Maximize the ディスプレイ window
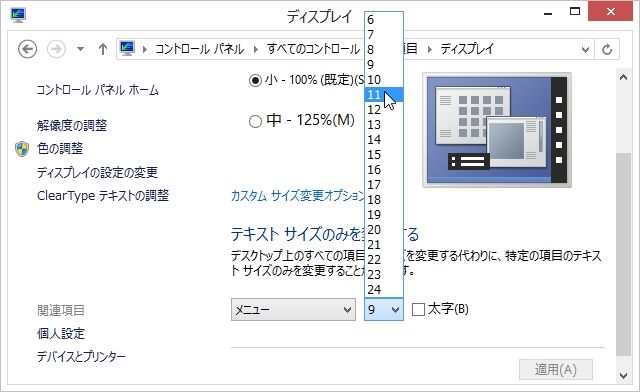640x392 pixels. tap(575, 11)
